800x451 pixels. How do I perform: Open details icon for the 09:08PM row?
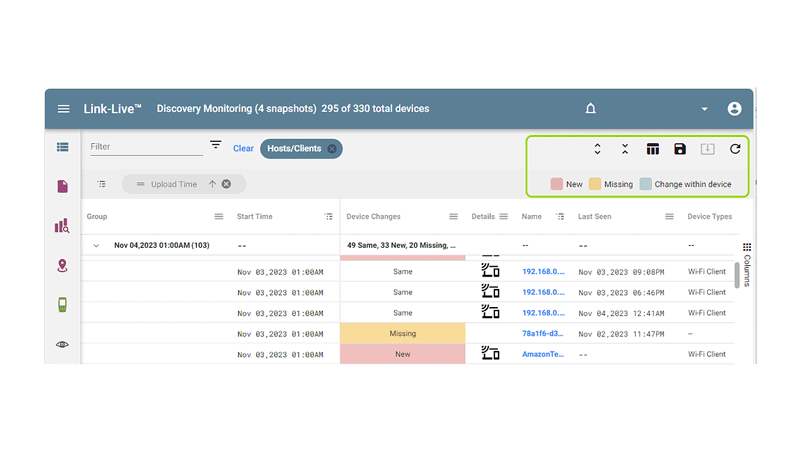(490, 270)
